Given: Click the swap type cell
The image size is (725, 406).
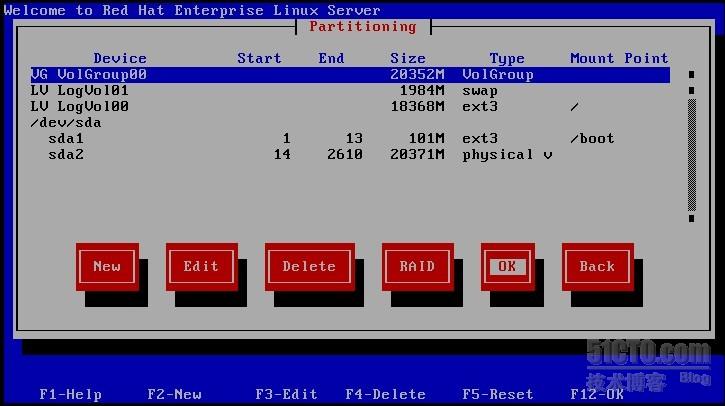Looking at the screenshot, I should click(x=480, y=91).
